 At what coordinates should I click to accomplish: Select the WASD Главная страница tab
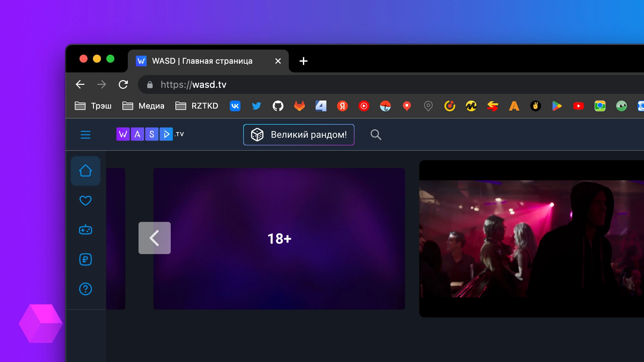(x=202, y=61)
